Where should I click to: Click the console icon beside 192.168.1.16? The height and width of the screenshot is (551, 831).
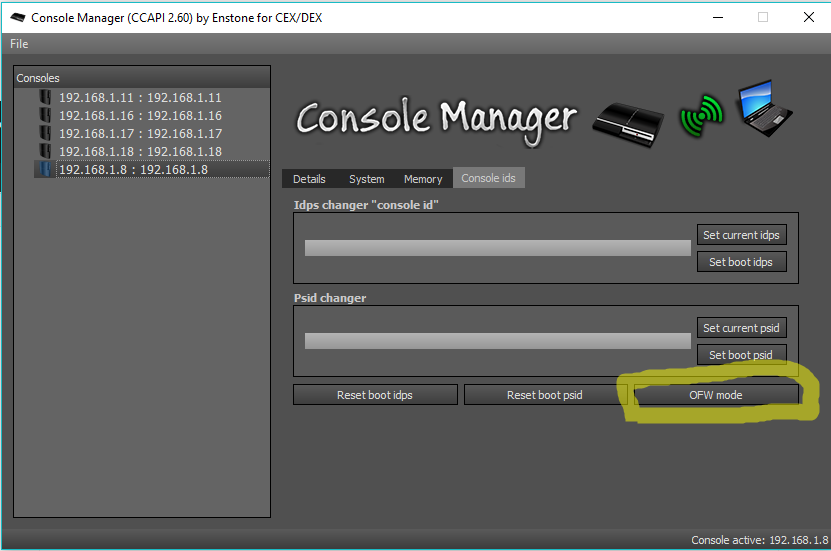[x=45, y=116]
